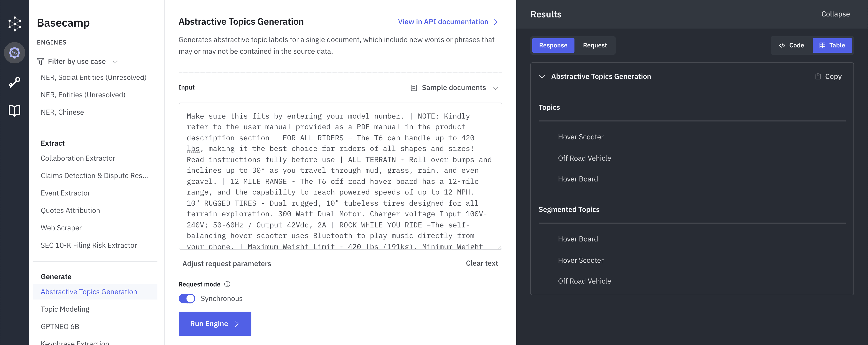The width and height of the screenshot is (868, 345).
Task: Switch results view to Table
Action: coord(832,45)
